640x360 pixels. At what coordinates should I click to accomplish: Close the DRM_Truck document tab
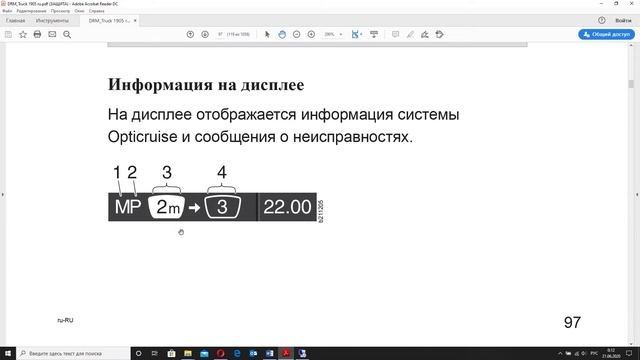tap(135, 20)
